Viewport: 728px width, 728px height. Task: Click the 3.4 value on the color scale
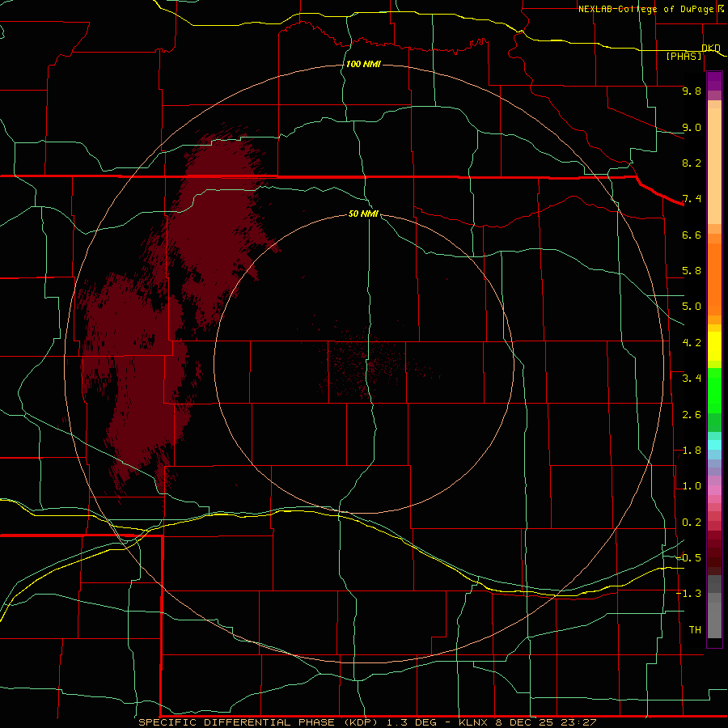[x=692, y=379]
